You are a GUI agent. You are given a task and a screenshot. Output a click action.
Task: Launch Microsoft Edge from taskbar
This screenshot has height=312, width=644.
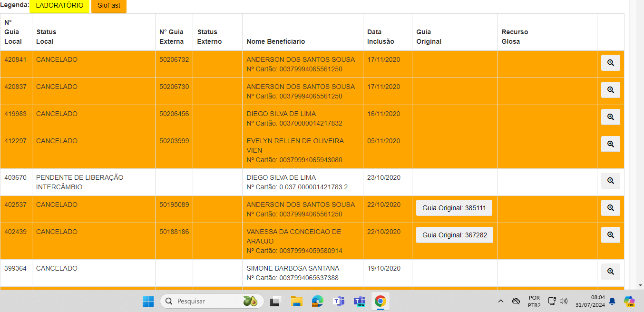pyautogui.click(x=317, y=301)
